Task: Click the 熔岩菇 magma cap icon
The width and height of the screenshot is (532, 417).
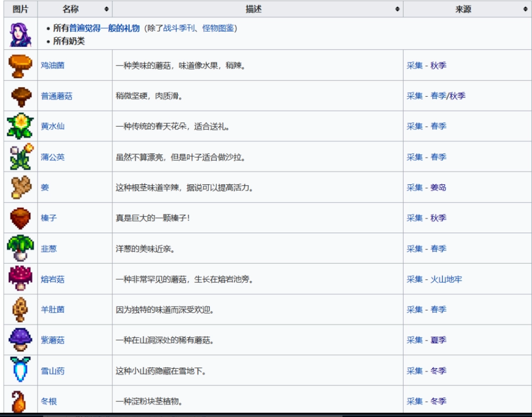Action: coord(20,278)
